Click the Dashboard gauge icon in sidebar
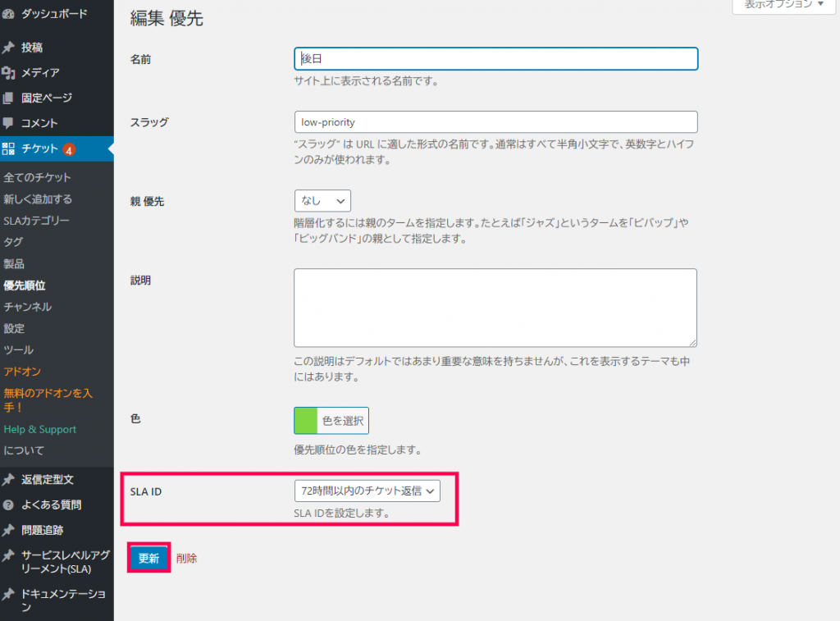 coord(8,14)
